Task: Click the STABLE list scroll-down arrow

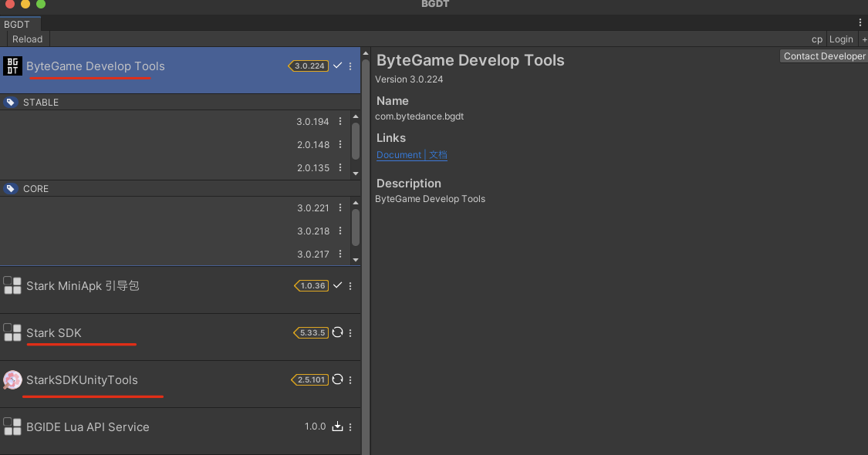Action: (x=356, y=174)
